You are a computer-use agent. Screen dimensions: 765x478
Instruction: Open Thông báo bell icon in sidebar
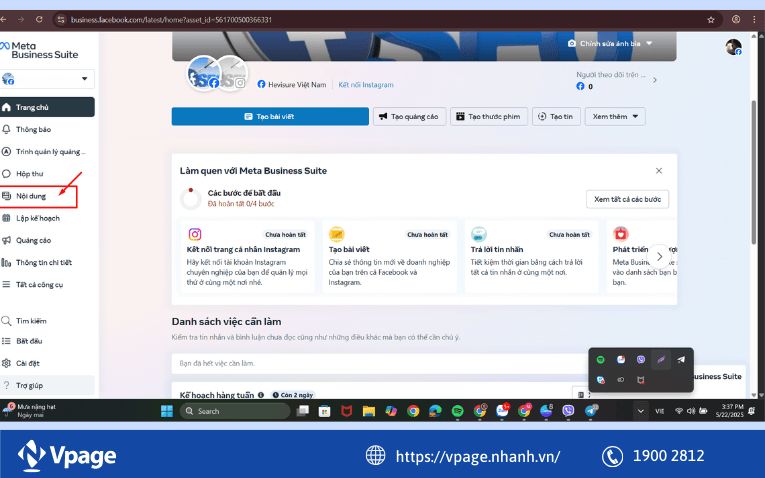[x=7, y=130]
